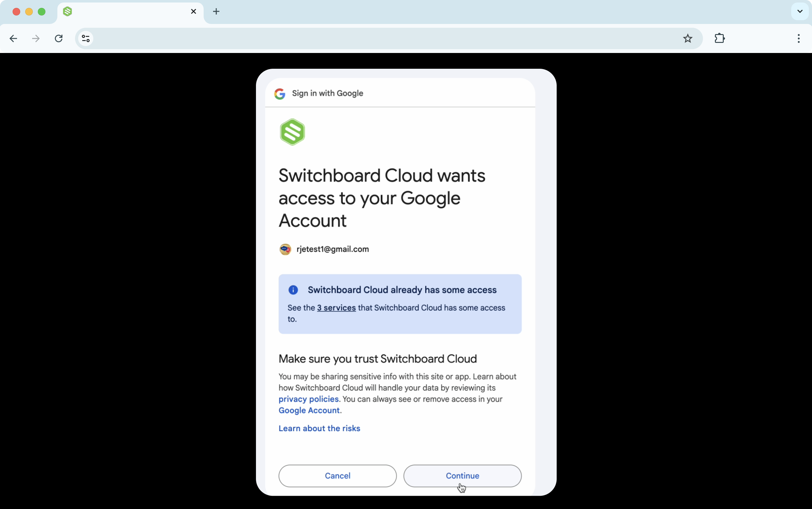Go back with the browser back arrow
Screen dimensions: 812x509
point(13,38)
